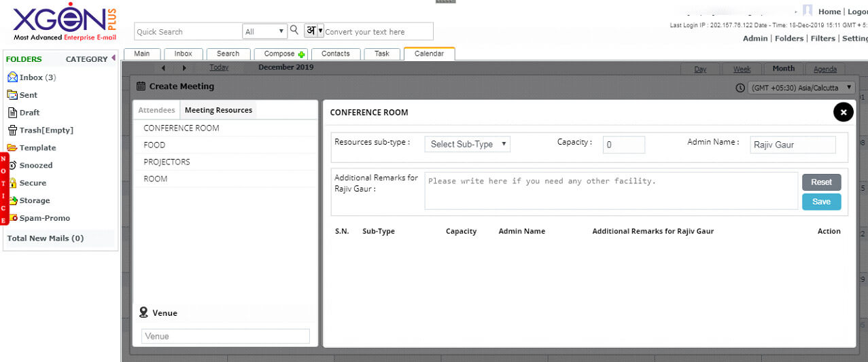Switch to the Main tab
Viewport: 868px width, 362px height.
pos(142,54)
